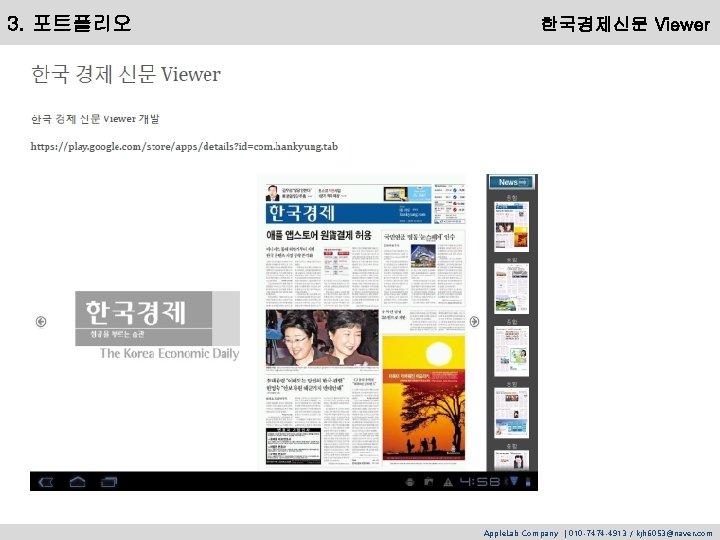Tap the Android home icon
Viewport: 720px width, 540px height.
(77, 481)
